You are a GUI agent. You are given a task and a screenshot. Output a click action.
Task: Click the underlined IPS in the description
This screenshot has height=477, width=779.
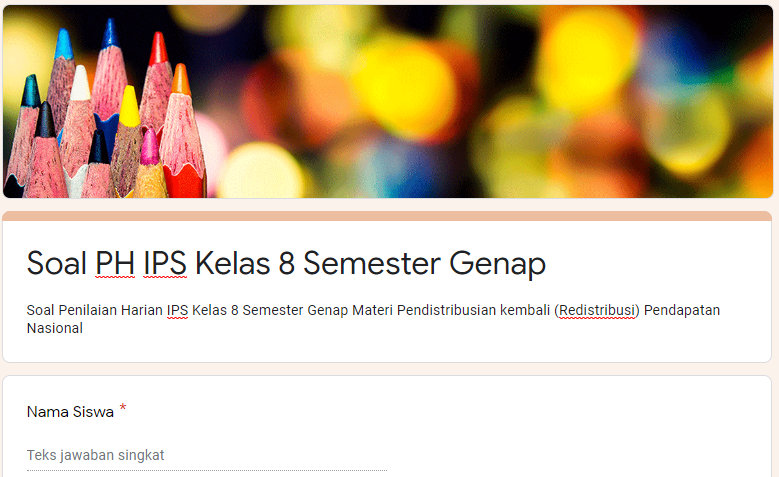177,310
